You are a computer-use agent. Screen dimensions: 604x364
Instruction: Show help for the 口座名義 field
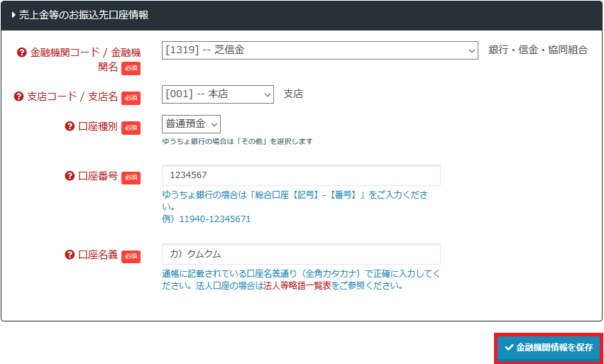(x=70, y=255)
